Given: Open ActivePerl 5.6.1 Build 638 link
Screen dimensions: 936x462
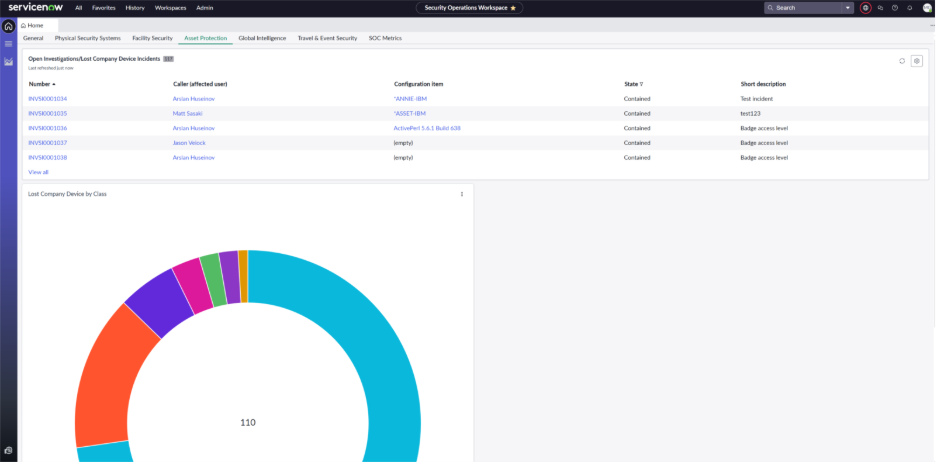Looking at the screenshot, I should pos(427,128).
